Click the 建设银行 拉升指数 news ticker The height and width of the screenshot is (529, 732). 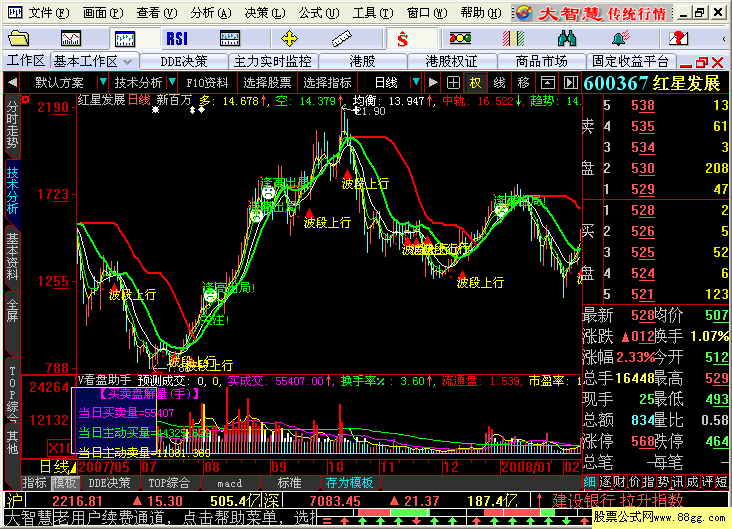pyautogui.click(x=618, y=500)
